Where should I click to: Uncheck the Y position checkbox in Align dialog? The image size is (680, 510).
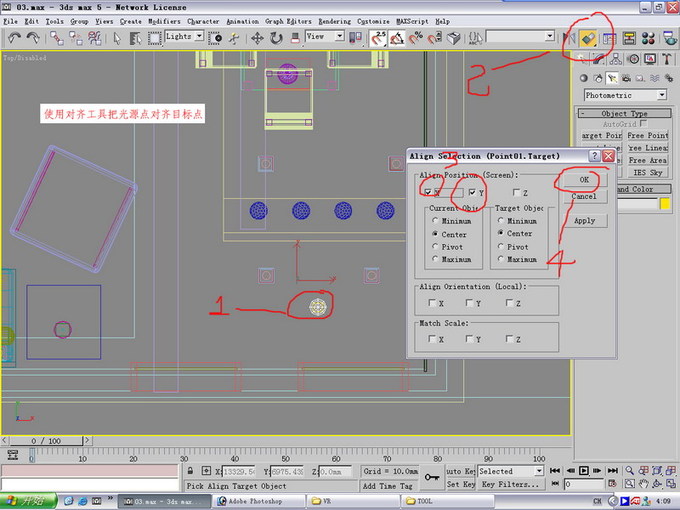coord(473,192)
